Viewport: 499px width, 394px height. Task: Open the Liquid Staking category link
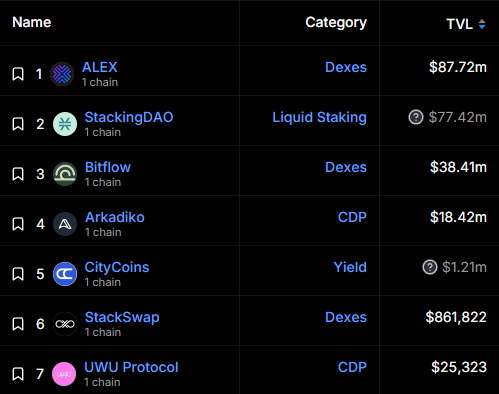click(x=319, y=117)
